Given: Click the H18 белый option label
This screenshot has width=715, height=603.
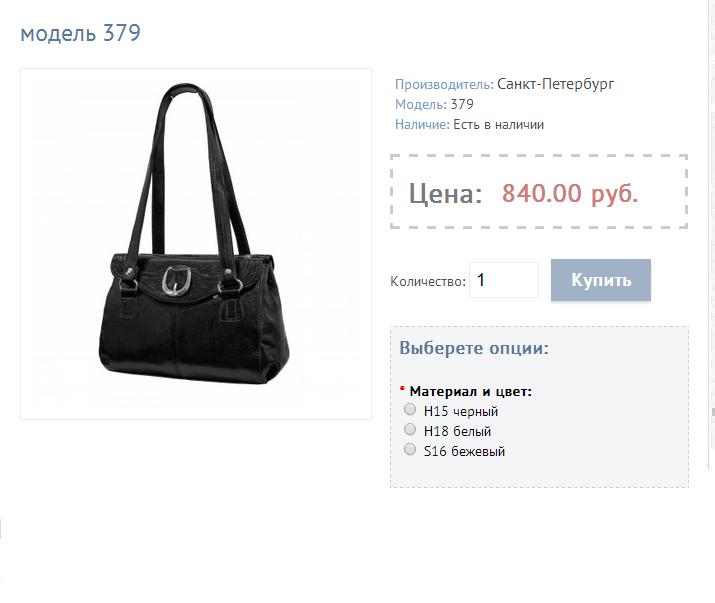Looking at the screenshot, I should 457,431.
